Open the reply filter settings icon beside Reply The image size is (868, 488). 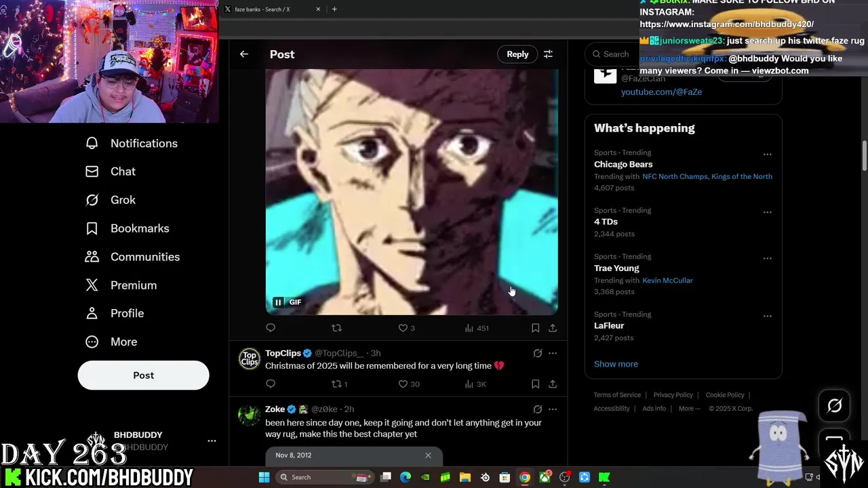[x=548, y=54]
